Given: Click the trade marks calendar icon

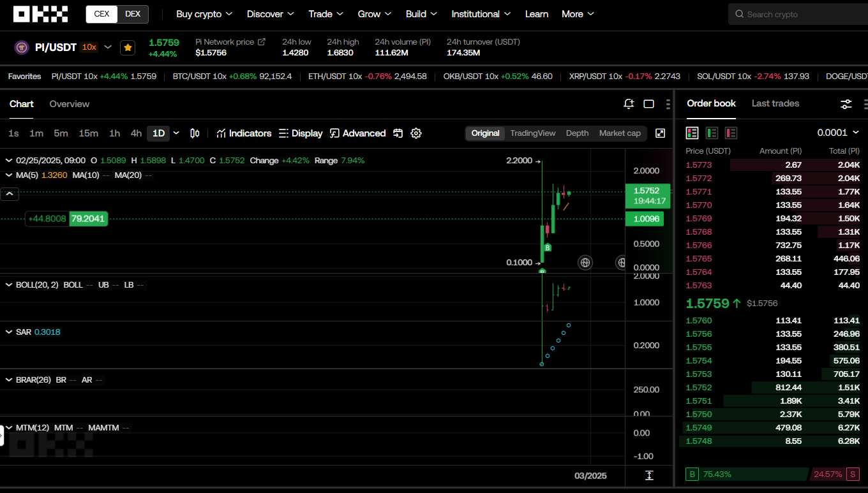Looking at the screenshot, I should 398,133.
